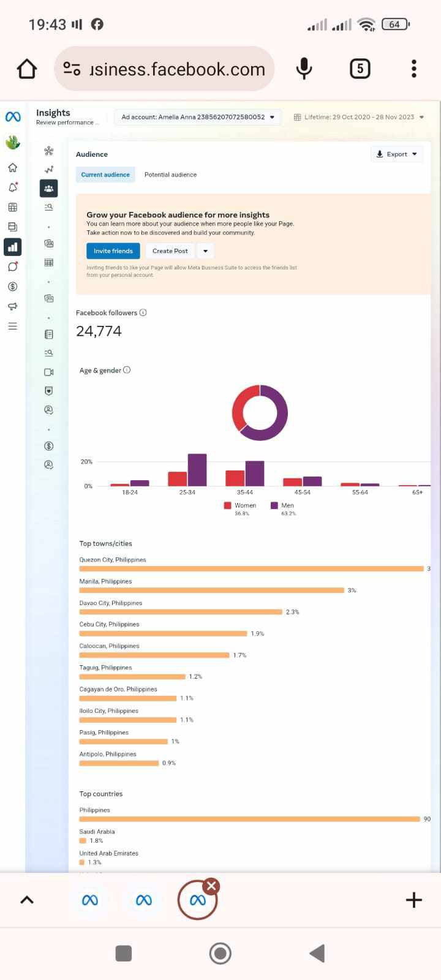This screenshot has width=441, height=980.
Task: Open the Benchmarking icon directly below Audience icon
Action: pyautogui.click(x=49, y=207)
